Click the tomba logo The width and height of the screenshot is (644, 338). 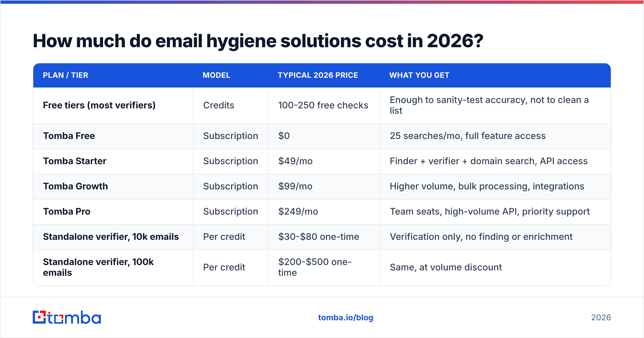click(x=67, y=317)
